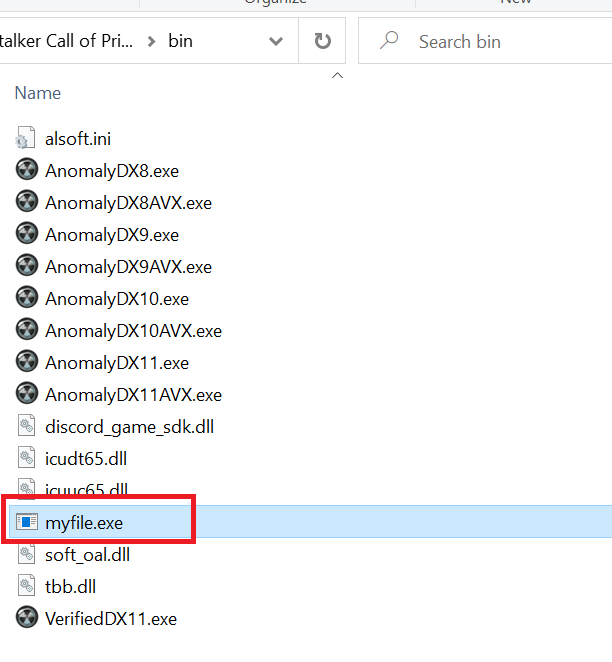Click the AnomalyDX9AVX.exe radiation icon

(x=27, y=266)
